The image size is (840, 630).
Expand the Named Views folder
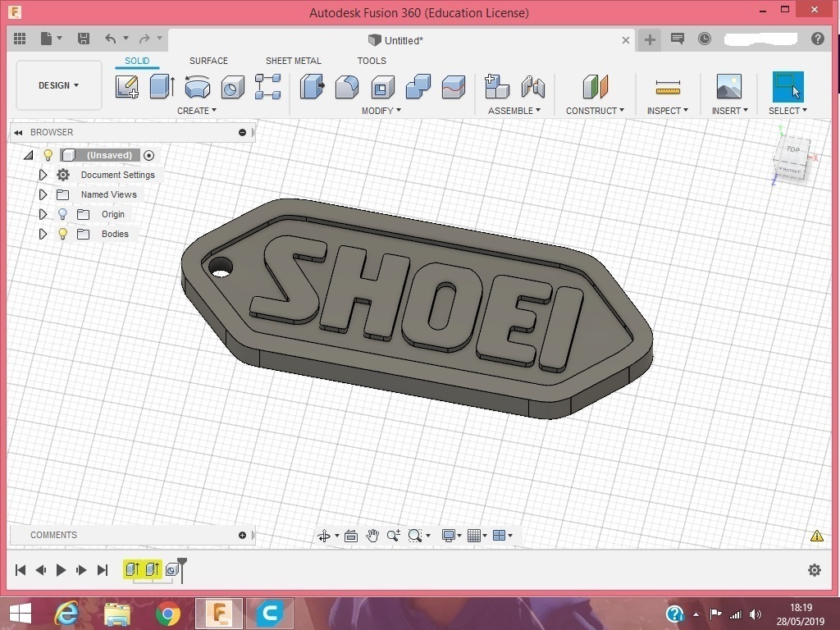pos(43,194)
